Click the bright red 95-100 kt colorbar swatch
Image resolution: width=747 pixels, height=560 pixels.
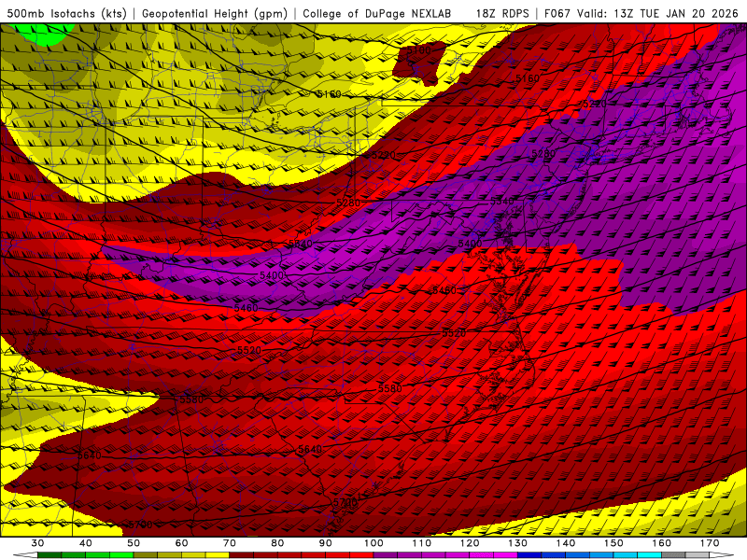click(x=361, y=555)
